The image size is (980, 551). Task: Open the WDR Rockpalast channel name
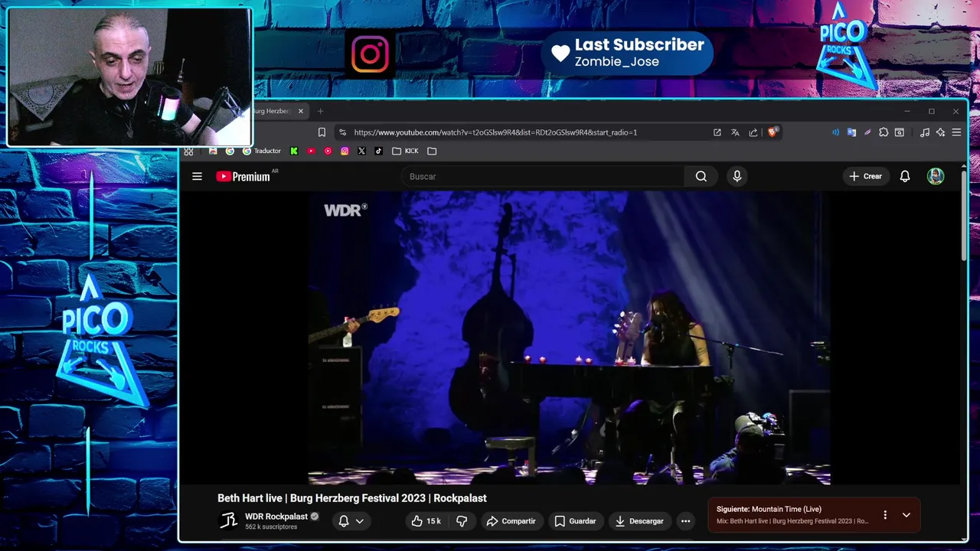[276, 517]
